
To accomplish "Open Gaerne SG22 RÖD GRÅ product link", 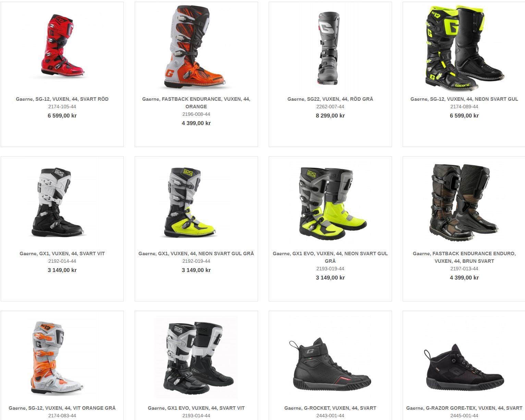I will (330, 99).
